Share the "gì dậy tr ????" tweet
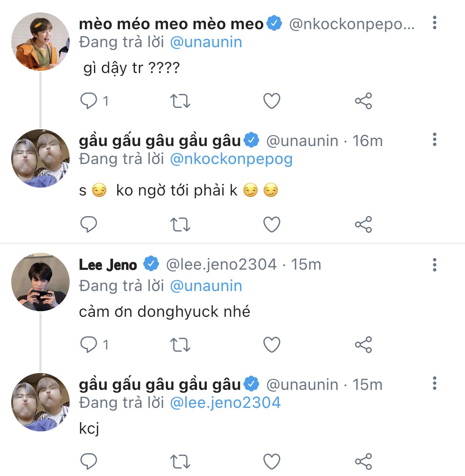 [363, 101]
